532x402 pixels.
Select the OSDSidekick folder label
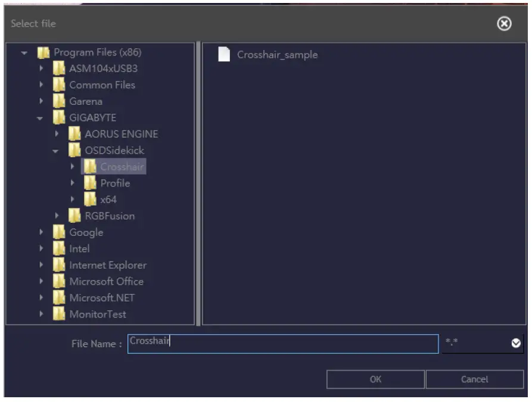click(114, 150)
